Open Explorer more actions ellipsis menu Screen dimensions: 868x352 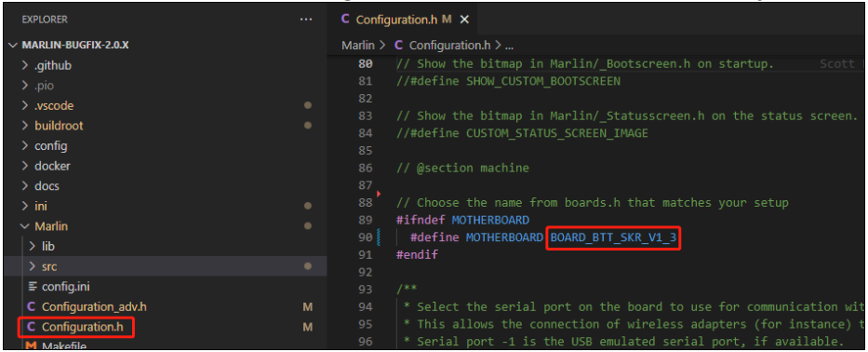(305, 20)
